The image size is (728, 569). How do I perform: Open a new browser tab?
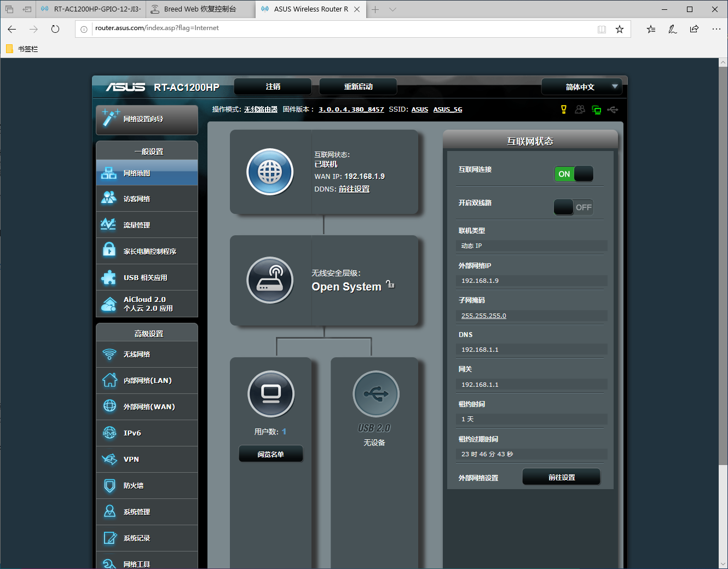(x=375, y=9)
